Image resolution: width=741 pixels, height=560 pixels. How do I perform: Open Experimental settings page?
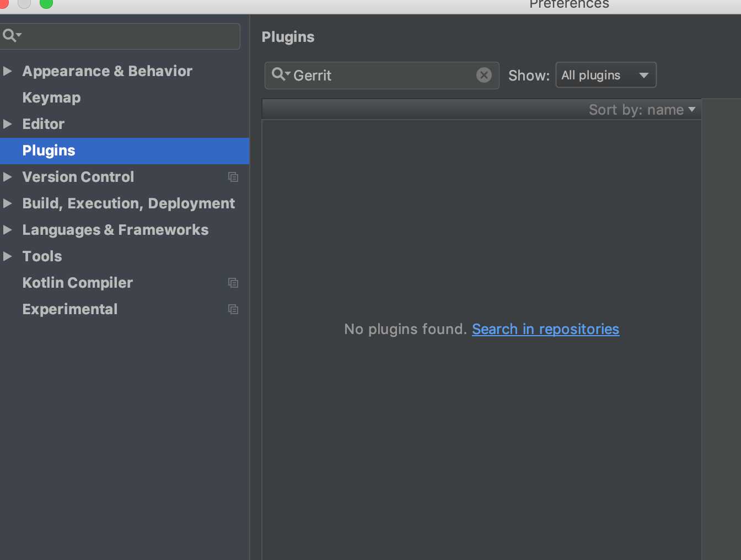coord(69,309)
